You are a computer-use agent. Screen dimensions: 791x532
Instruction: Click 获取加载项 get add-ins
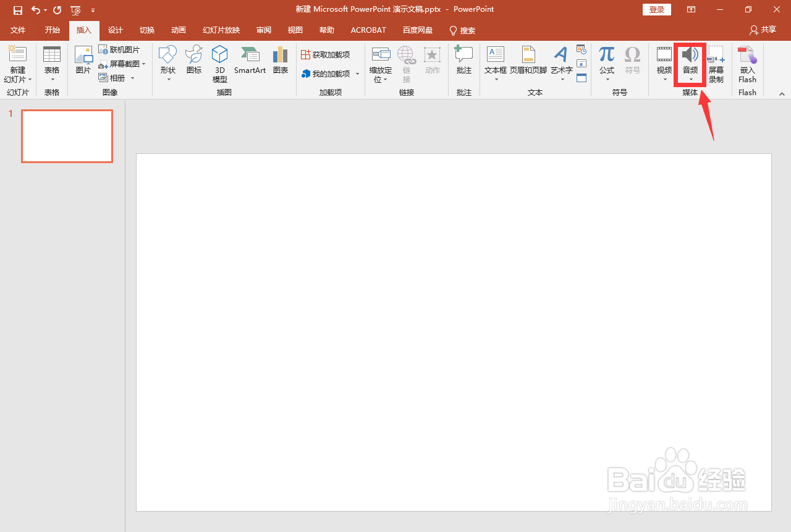[326, 55]
